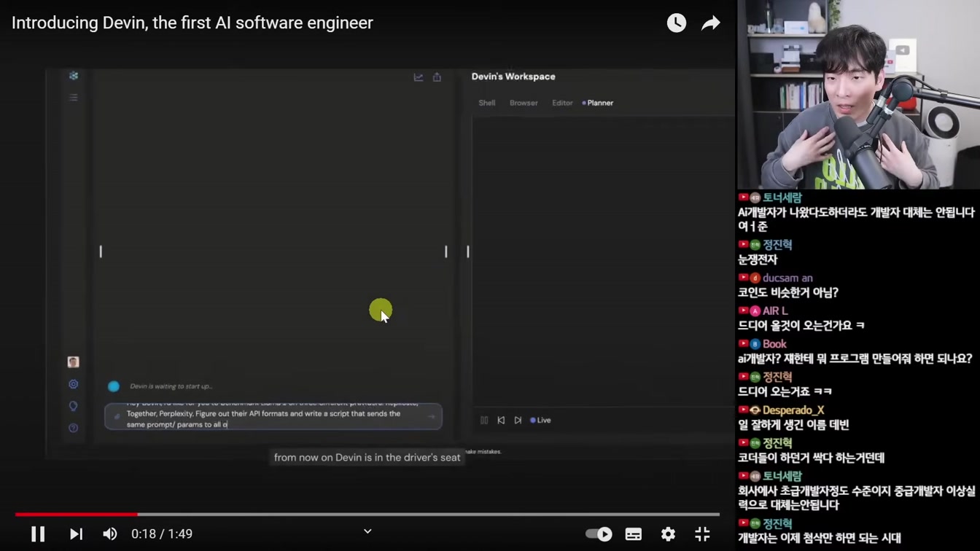Screen dimensions: 980x551
Task: Click chat username 'Desperado_X'
Action: 793,410
